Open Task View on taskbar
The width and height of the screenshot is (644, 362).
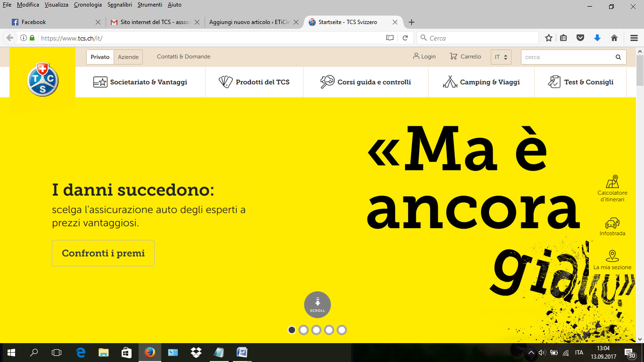click(x=57, y=352)
